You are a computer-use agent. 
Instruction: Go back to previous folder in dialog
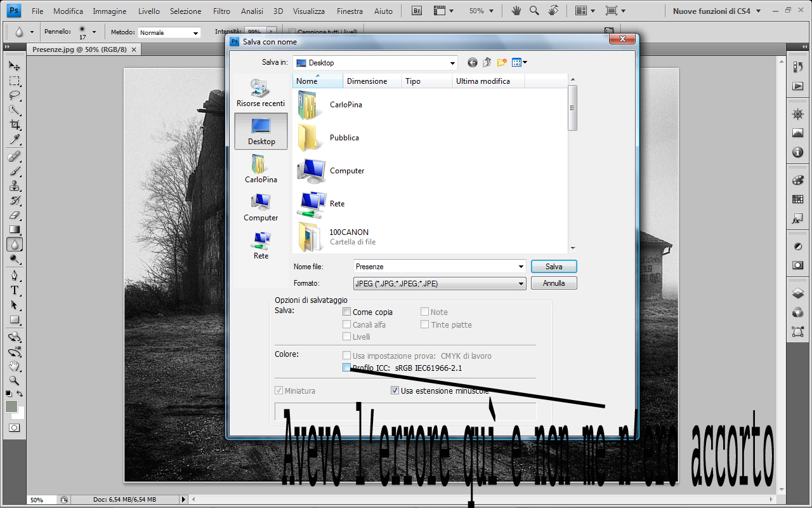tap(472, 62)
